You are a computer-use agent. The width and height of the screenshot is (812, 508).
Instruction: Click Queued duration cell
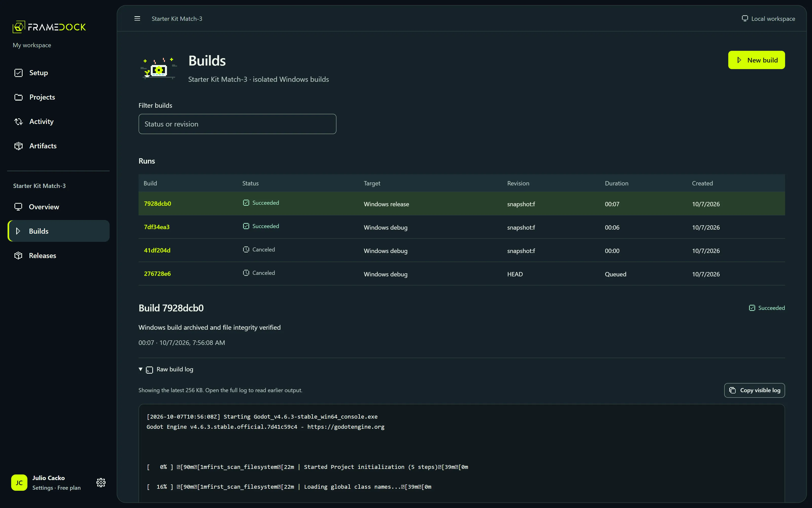615,274
